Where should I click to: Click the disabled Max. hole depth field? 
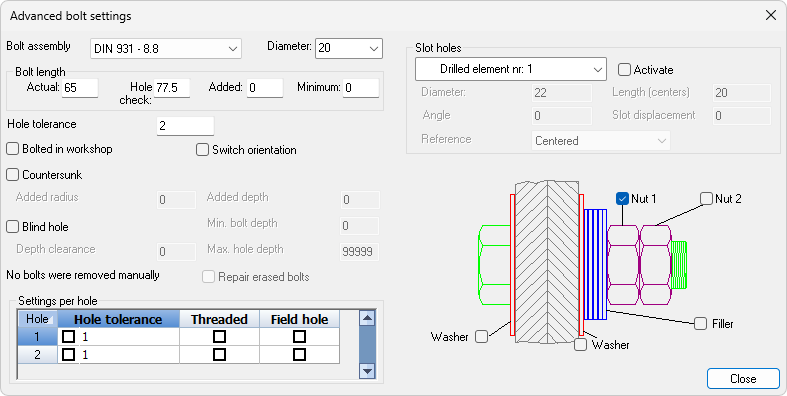360,251
